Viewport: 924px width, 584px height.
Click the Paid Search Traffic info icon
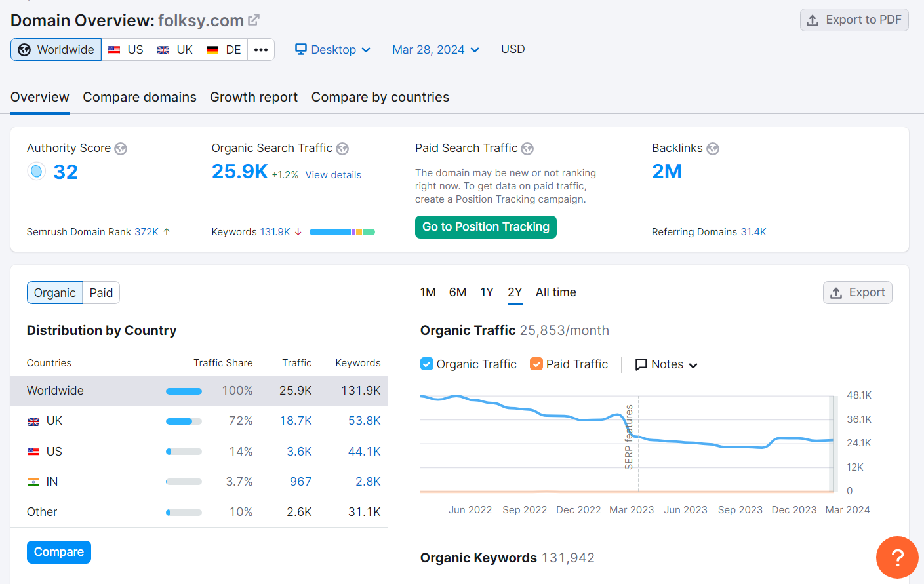(527, 148)
